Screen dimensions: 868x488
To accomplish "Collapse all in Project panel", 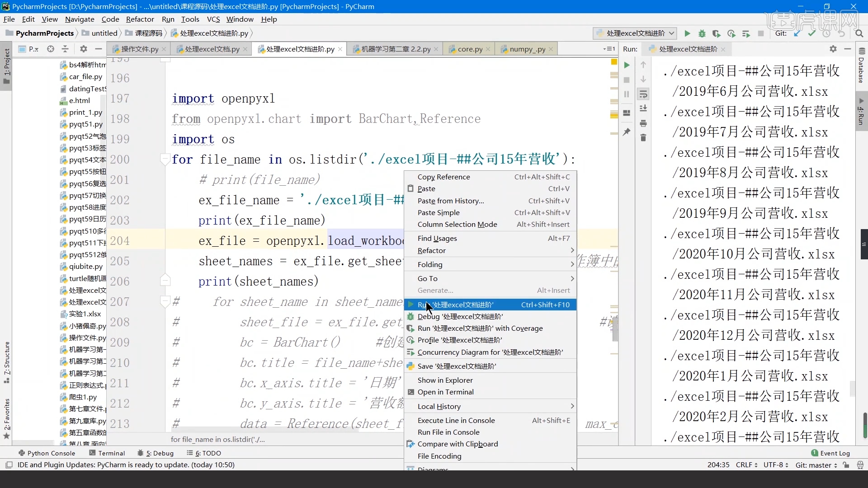I will pos(65,49).
